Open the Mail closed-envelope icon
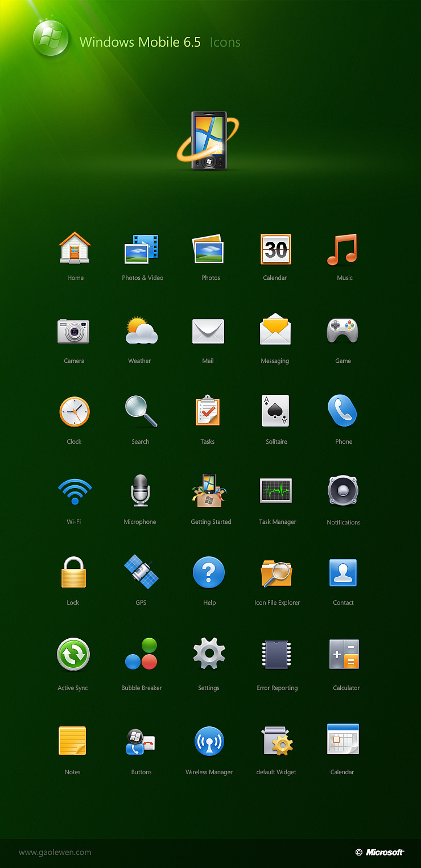 point(208,331)
